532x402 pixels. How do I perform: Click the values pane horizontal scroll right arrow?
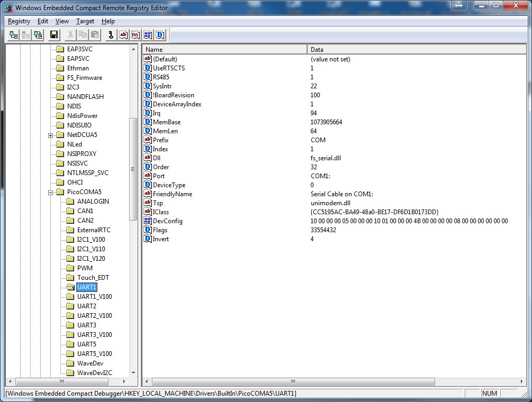521,381
